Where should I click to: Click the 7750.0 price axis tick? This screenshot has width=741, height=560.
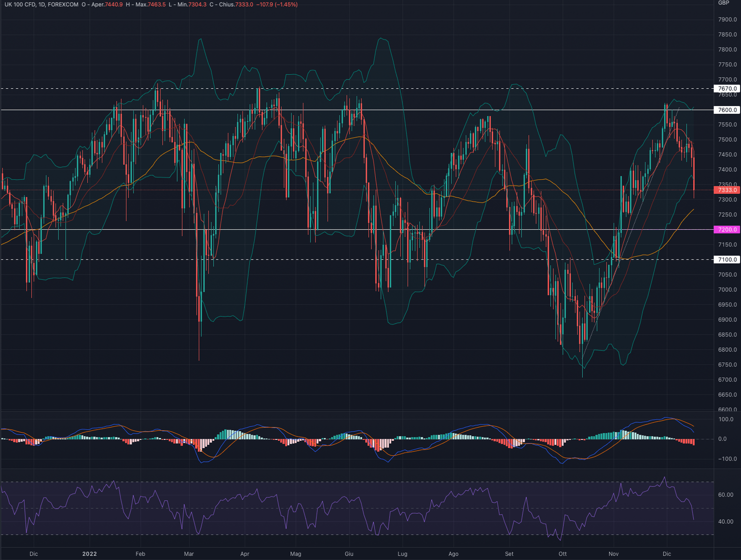click(727, 65)
